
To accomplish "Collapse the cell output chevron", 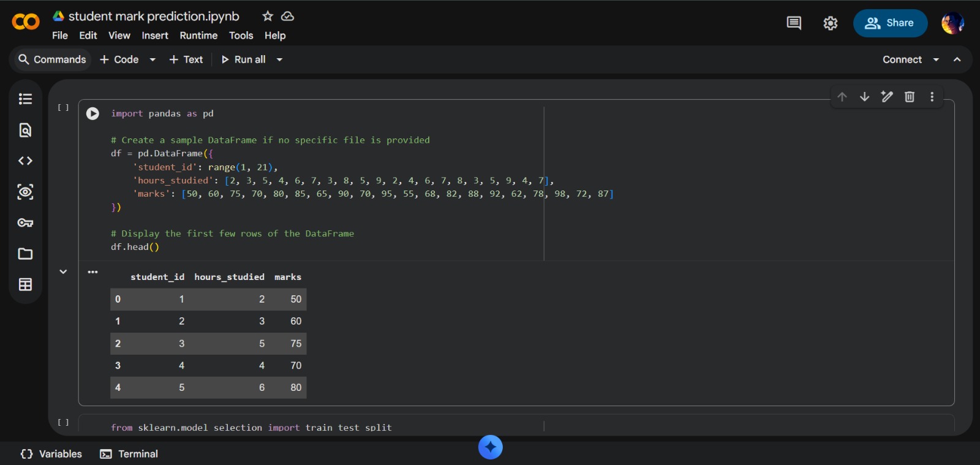I will pyautogui.click(x=63, y=271).
